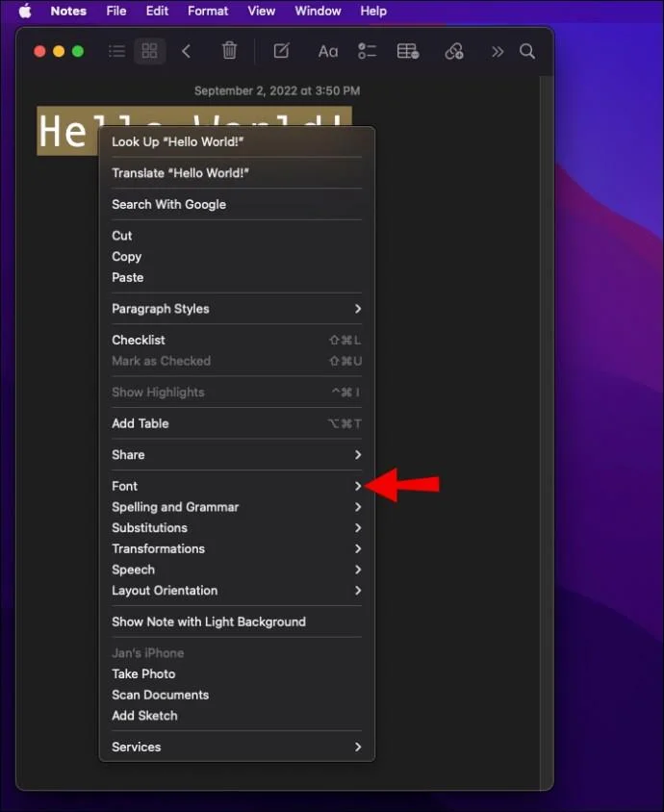This screenshot has width=664, height=812.
Task: Switch to list view in Notes toolbar
Action: 116,51
